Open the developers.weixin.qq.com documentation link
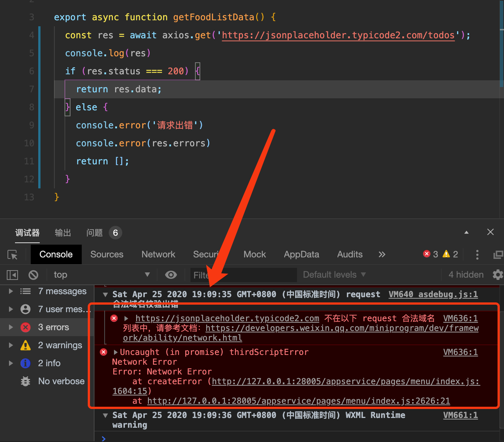504x442 pixels. [301, 333]
